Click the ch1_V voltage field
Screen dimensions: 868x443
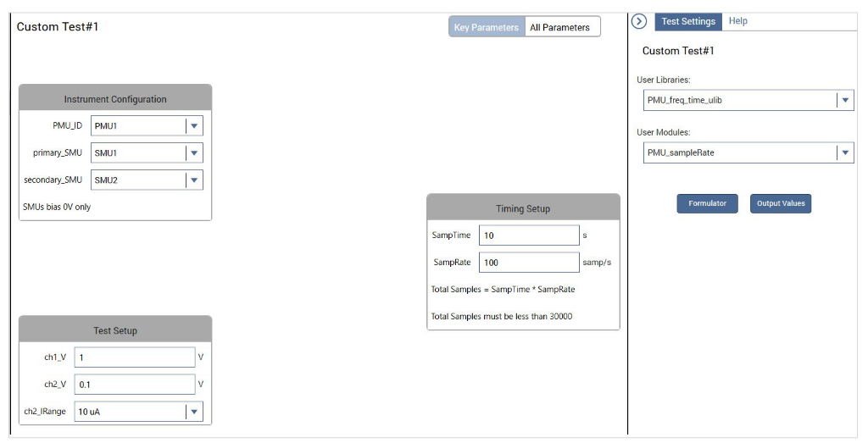point(134,357)
